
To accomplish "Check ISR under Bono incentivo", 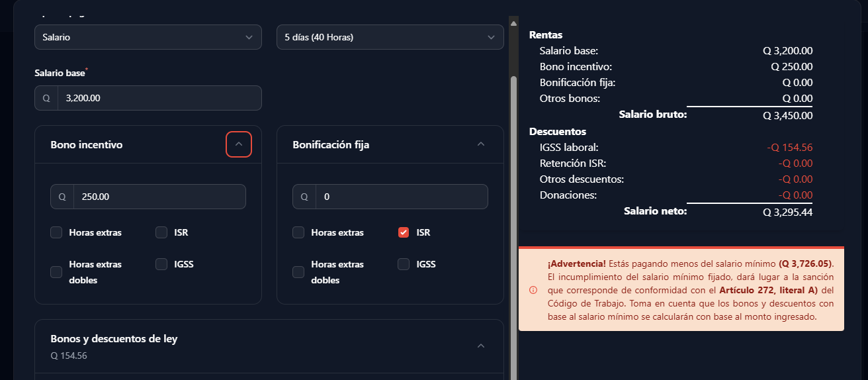I will tap(161, 232).
